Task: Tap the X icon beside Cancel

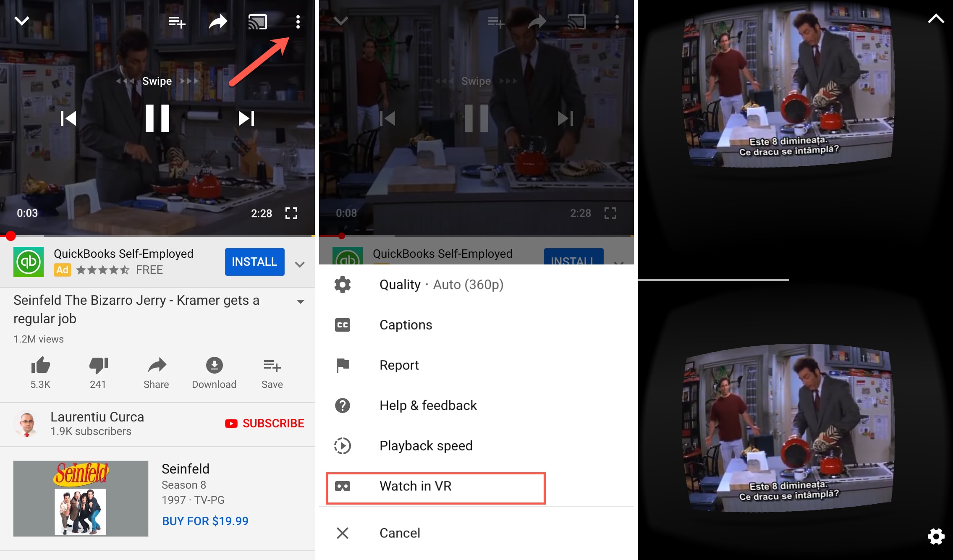Action: click(x=343, y=533)
